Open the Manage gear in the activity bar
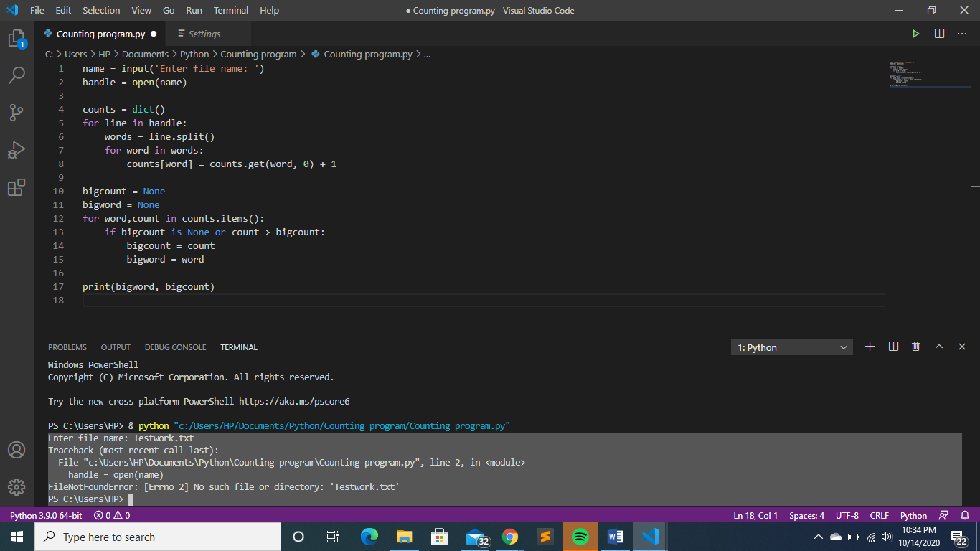 click(x=17, y=486)
